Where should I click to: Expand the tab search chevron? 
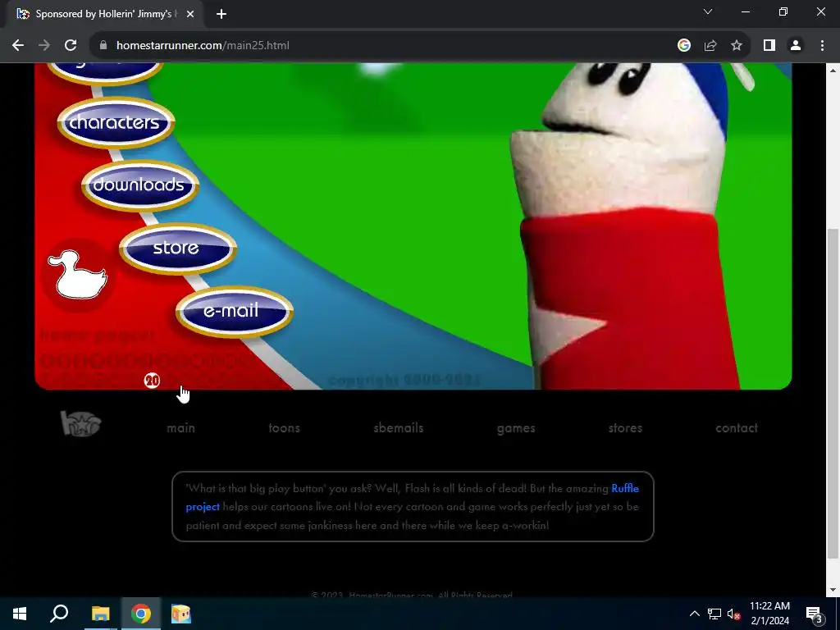pos(708,11)
